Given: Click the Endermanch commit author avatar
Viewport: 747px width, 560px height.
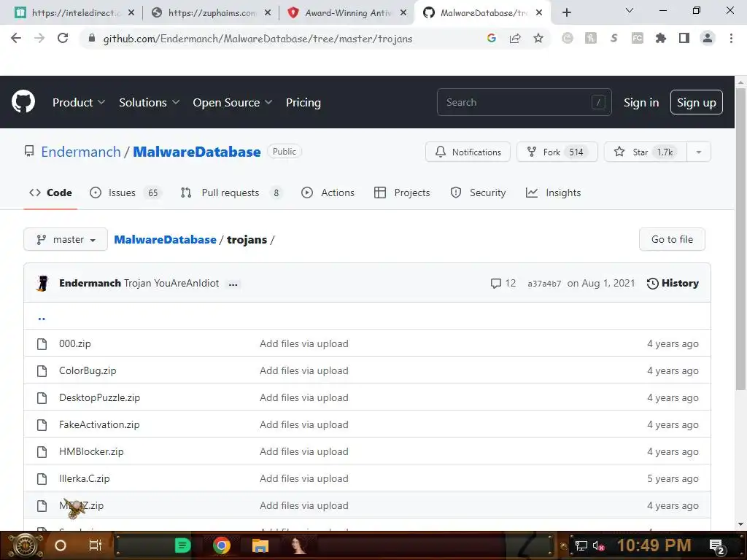Looking at the screenshot, I should click(42, 283).
